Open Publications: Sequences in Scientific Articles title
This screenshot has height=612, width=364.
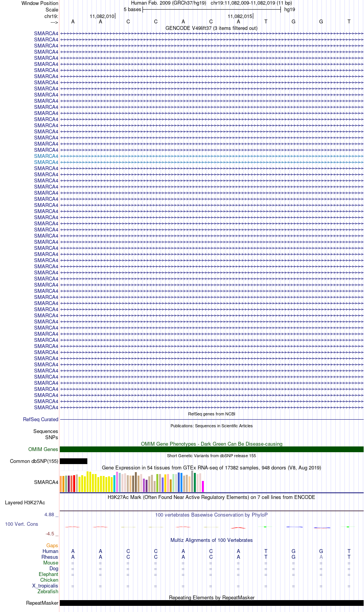[x=212, y=426]
